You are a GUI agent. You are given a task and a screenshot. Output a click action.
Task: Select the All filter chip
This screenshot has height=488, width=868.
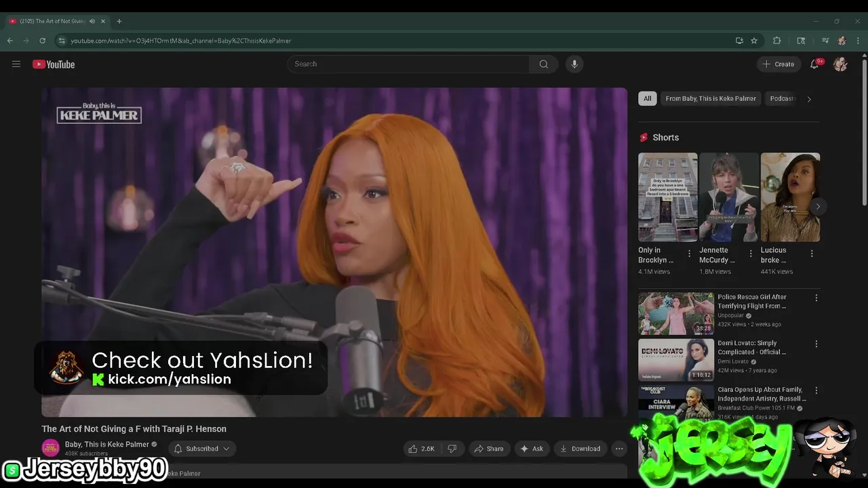point(648,98)
